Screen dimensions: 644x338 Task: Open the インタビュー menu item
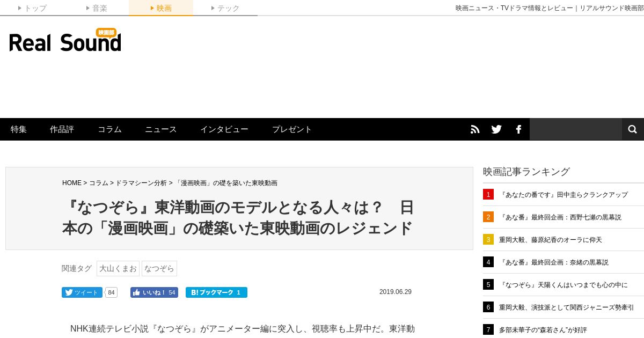pyautogui.click(x=224, y=129)
